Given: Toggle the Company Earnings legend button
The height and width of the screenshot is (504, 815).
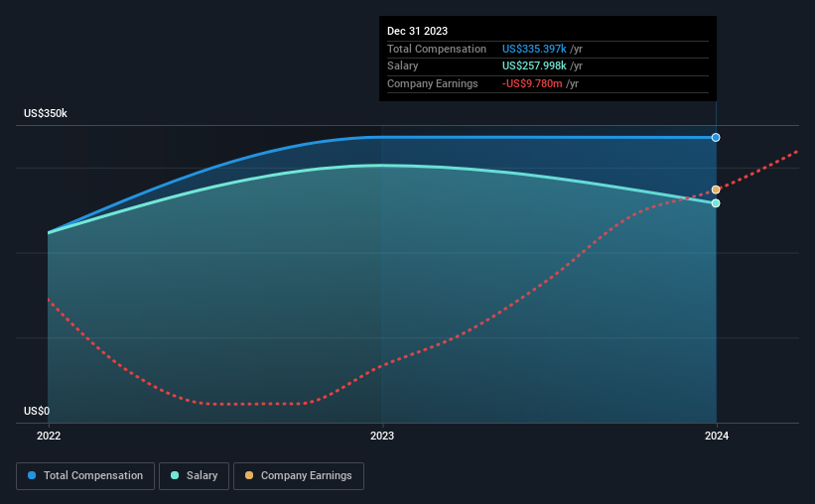Looking at the screenshot, I should (299, 476).
